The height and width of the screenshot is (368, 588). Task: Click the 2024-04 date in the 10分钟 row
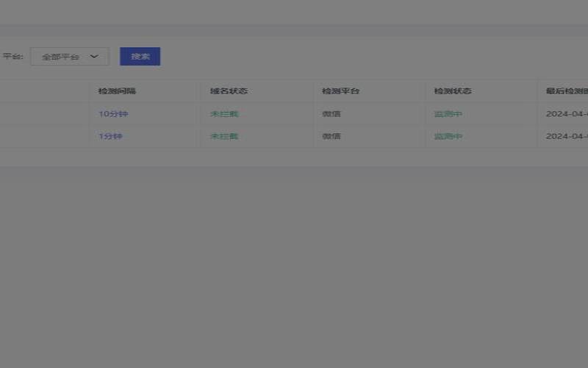(566, 114)
